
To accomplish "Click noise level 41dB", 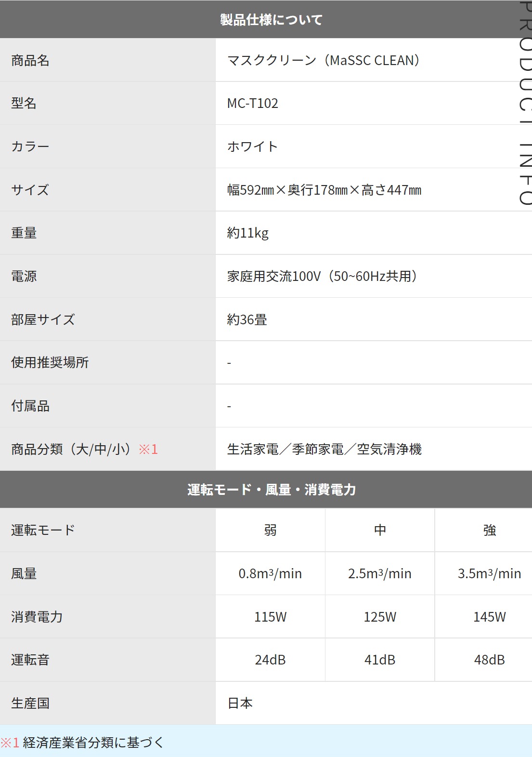I will [380, 660].
